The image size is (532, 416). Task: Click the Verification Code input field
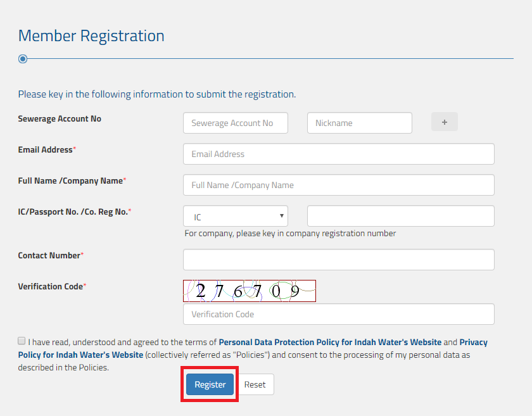click(x=338, y=314)
